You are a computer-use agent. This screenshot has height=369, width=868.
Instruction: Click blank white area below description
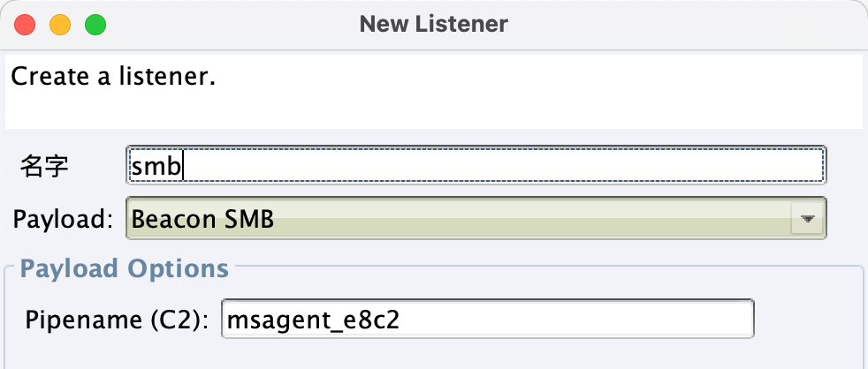(433, 110)
